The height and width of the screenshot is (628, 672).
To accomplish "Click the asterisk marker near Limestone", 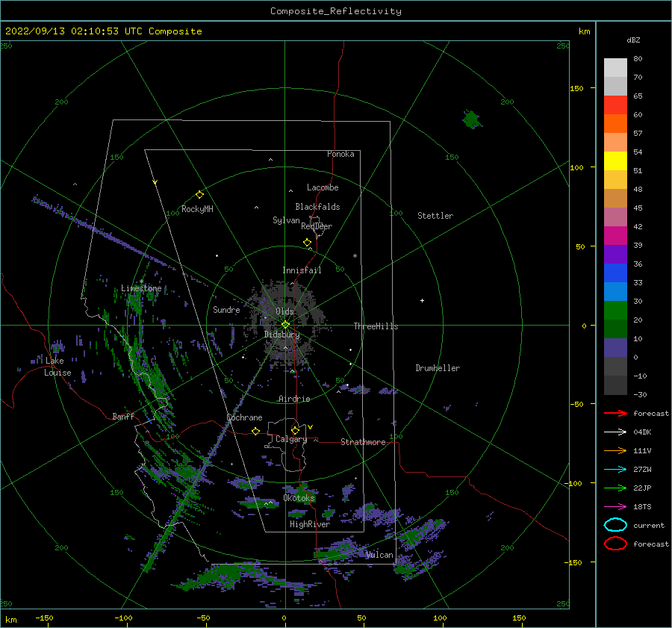I will point(141,282).
